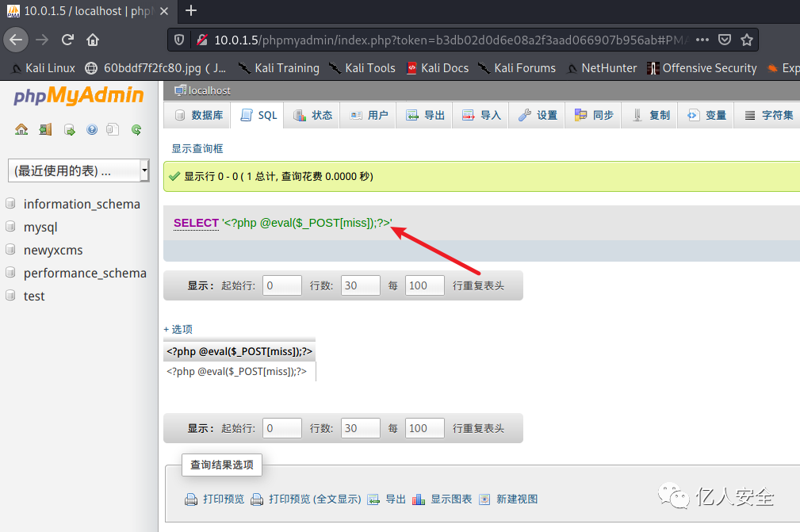
Task: Click the display chart bar icon
Action: point(419,499)
